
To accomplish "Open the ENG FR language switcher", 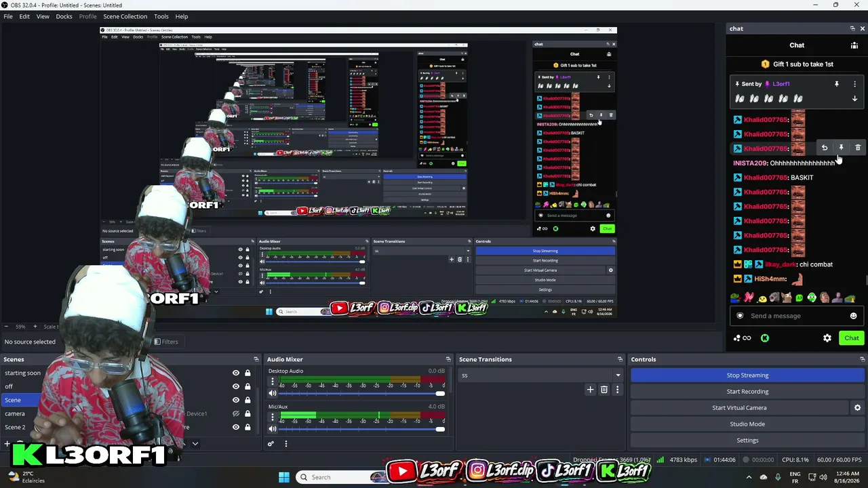I will coord(795,477).
